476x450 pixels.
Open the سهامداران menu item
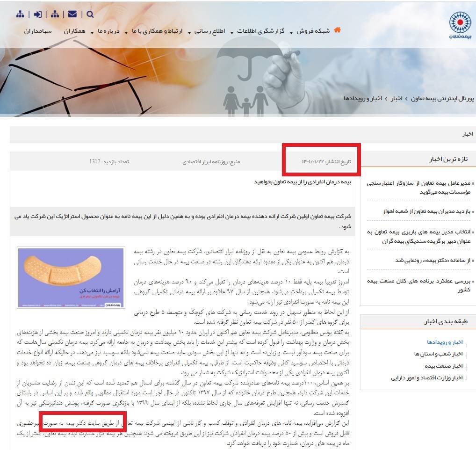click(x=38, y=31)
